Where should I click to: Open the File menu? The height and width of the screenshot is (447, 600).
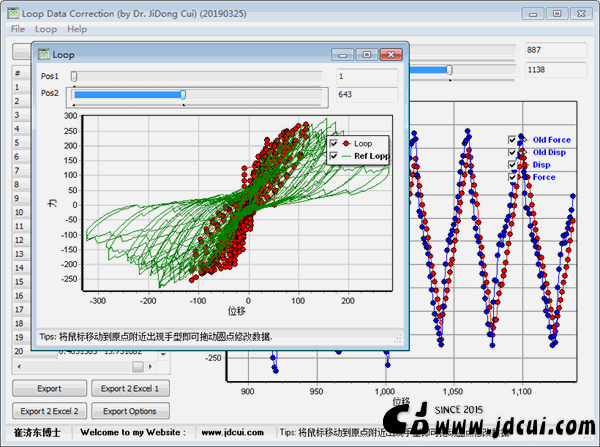click(18, 29)
